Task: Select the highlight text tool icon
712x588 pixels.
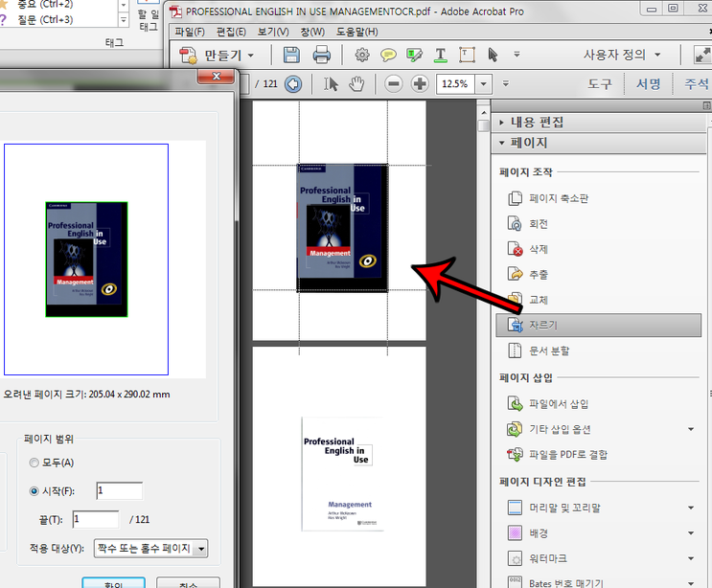Action: coord(414,55)
